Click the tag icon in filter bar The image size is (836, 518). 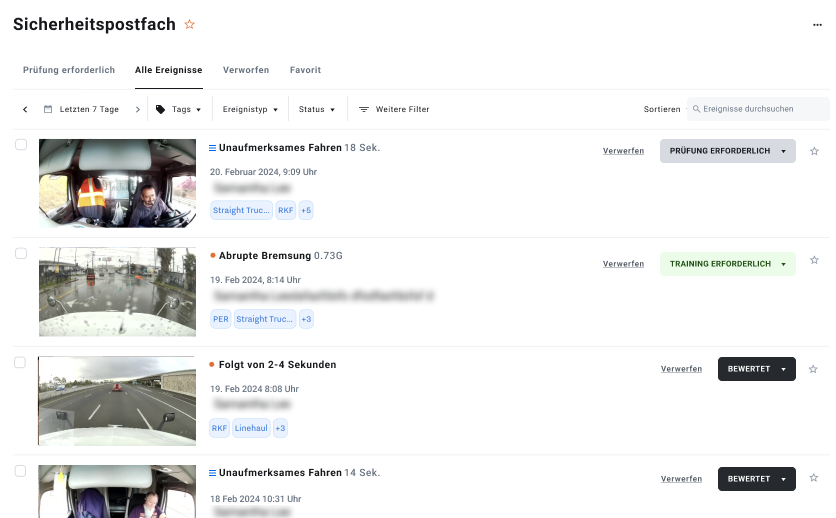(x=160, y=109)
